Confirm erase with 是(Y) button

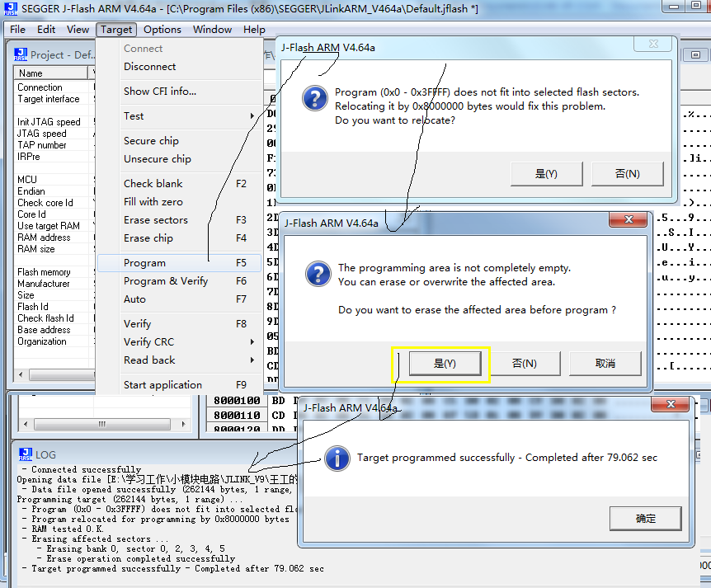pyautogui.click(x=445, y=363)
